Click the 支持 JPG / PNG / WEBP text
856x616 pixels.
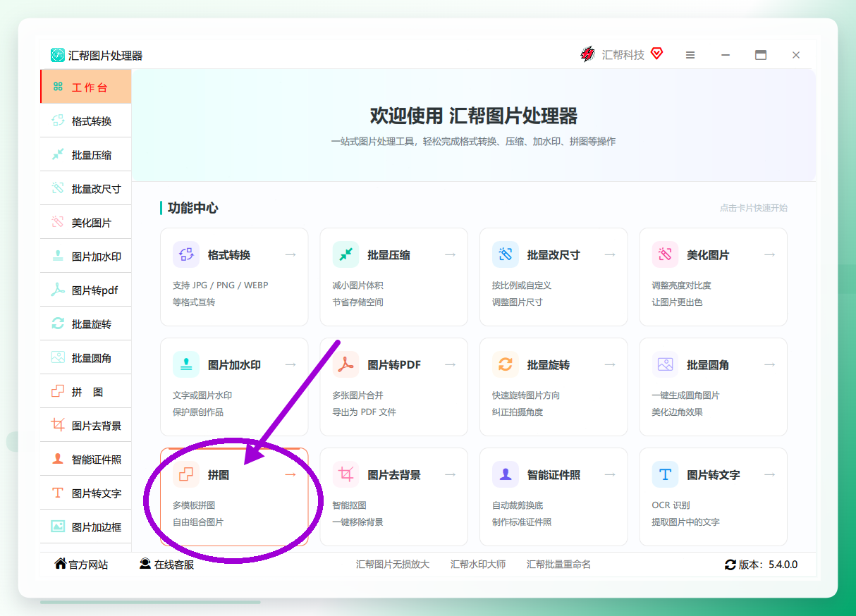click(x=221, y=285)
